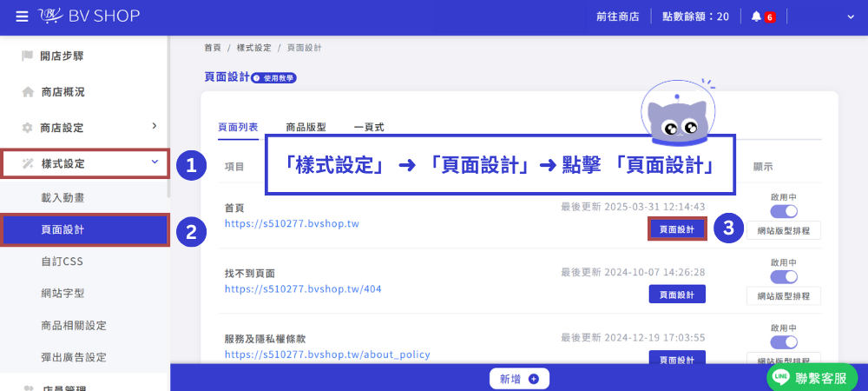Click the 頁面設計 button for 服務及隱私權條款

[x=677, y=359]
